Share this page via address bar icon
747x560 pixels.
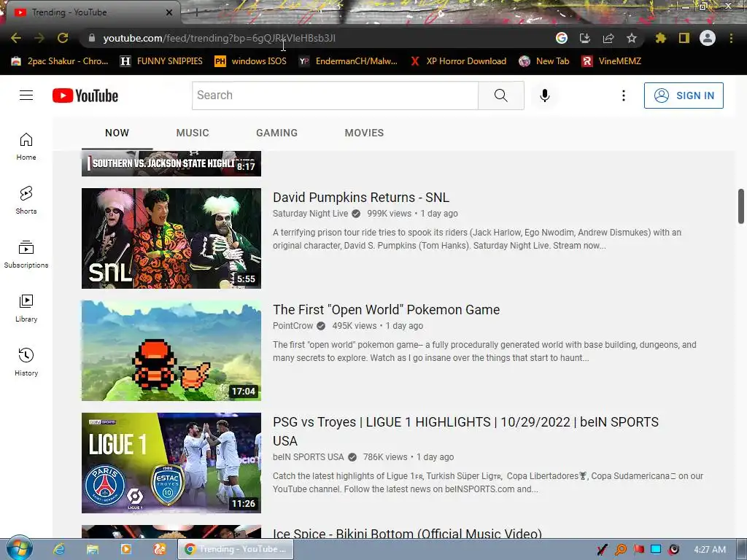[x=608, y=38]
